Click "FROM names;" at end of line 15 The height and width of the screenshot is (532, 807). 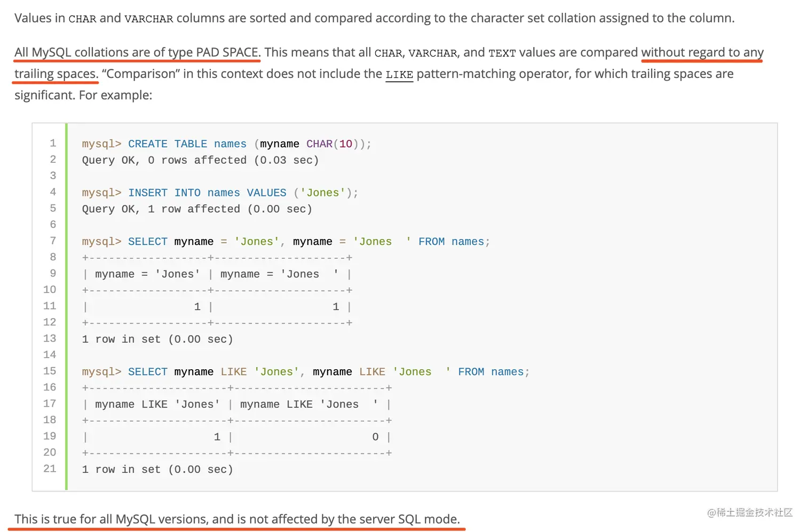[x=494, y=372]
